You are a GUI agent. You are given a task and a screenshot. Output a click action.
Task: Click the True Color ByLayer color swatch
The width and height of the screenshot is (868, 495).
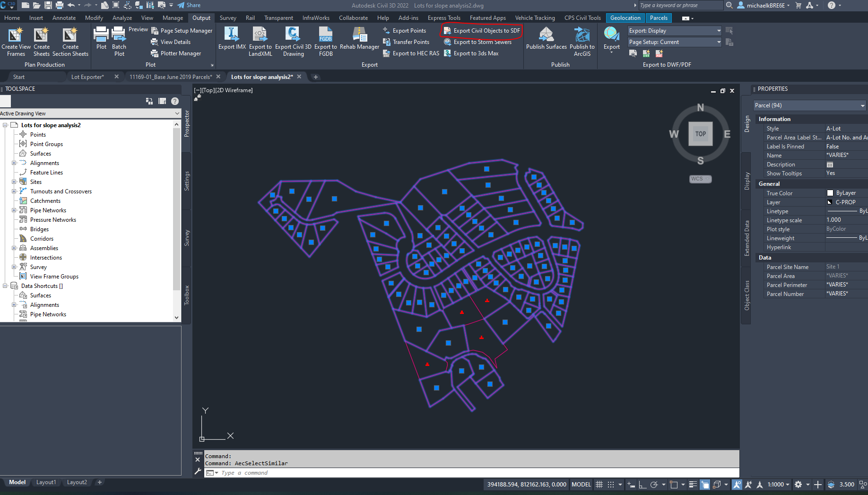click(x=830, y=193)
